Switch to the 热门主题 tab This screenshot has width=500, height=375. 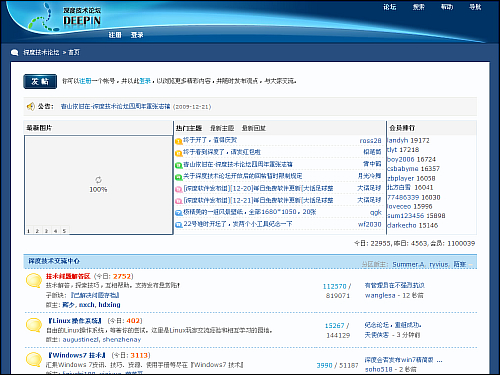point(189,128)
